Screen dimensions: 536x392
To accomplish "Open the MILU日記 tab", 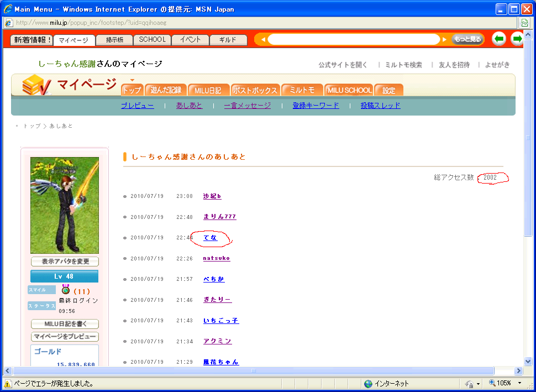I will 208,90.
